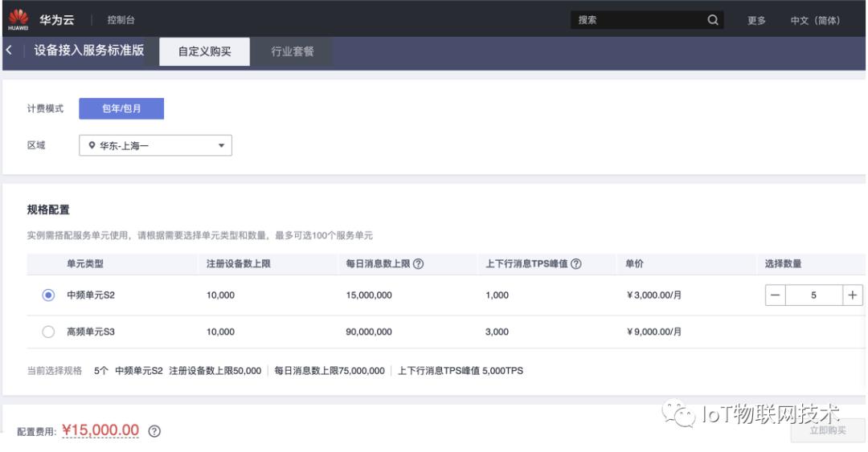This screenshot has width=868, height=452.
Task: Click help icon next to 每日消息数上限
Action: click(419, 264)
